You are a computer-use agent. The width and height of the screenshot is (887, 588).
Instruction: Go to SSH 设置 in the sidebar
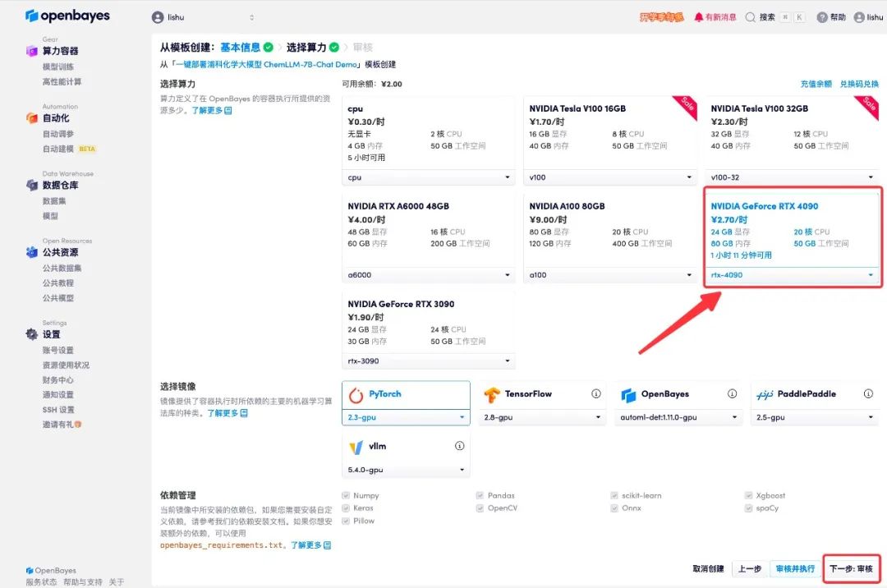[58, 410]
